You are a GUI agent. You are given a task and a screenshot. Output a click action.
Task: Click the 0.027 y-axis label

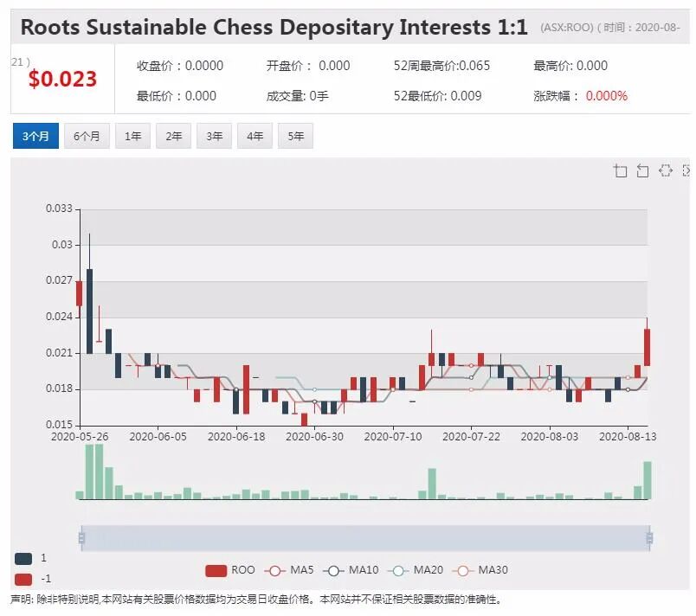[59, 280]
